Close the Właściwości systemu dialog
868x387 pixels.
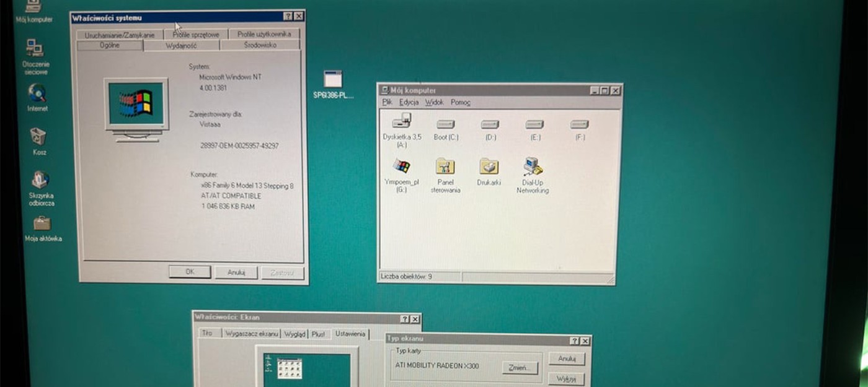coord(299,16)
